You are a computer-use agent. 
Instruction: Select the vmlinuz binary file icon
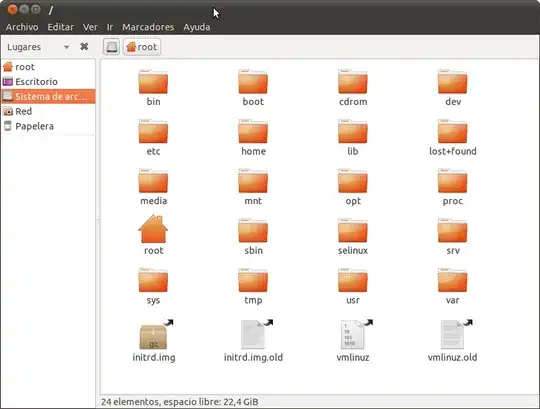[354, 335]
